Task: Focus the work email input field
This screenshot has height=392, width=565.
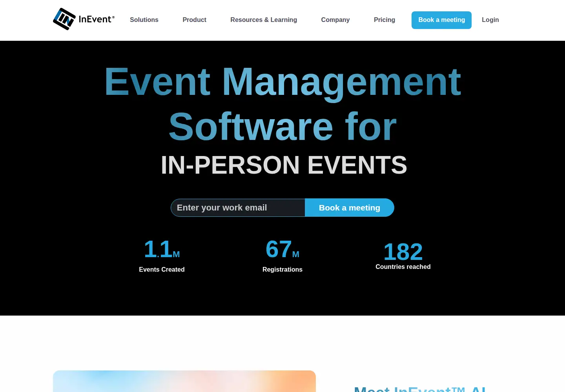Action: 238,208
